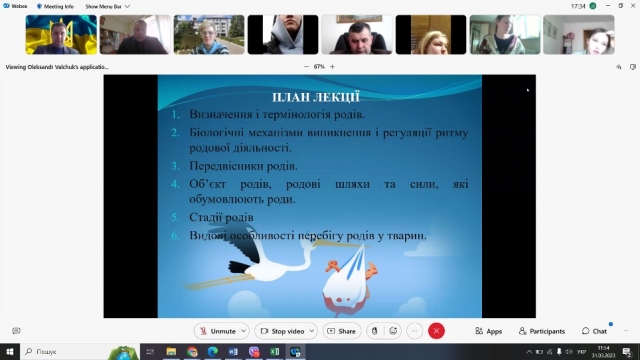Open video options arrow beside Stop video

(312, 331)
